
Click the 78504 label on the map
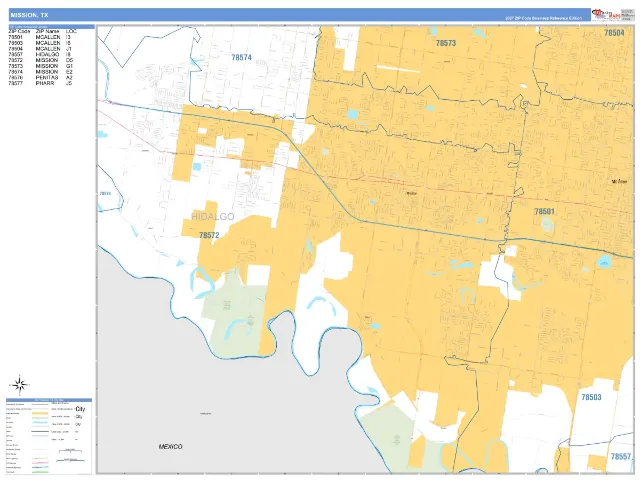(614, 33)
